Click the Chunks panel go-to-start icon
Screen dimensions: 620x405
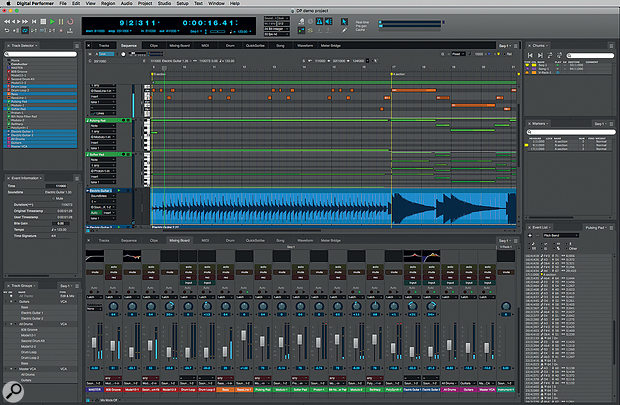point(530,55)
